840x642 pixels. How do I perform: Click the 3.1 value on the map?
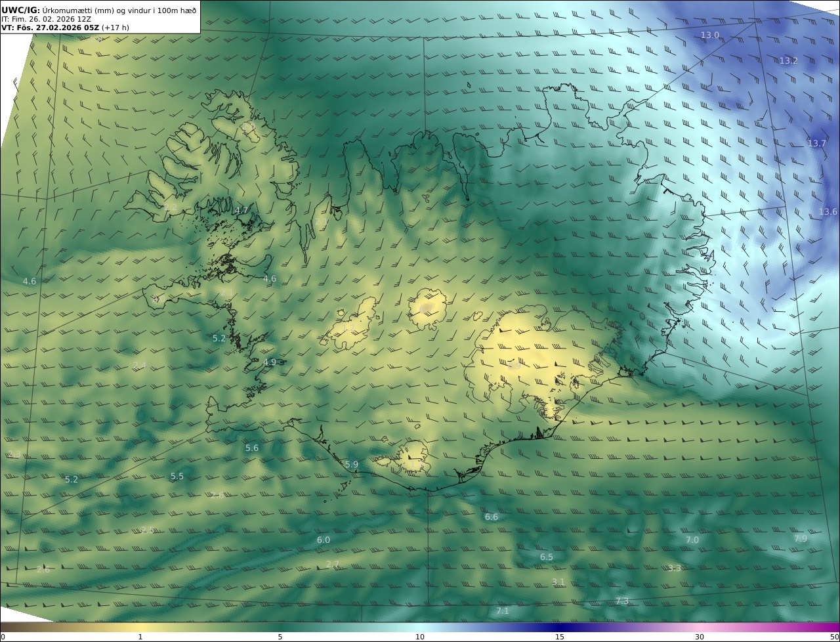pos(558,582)
